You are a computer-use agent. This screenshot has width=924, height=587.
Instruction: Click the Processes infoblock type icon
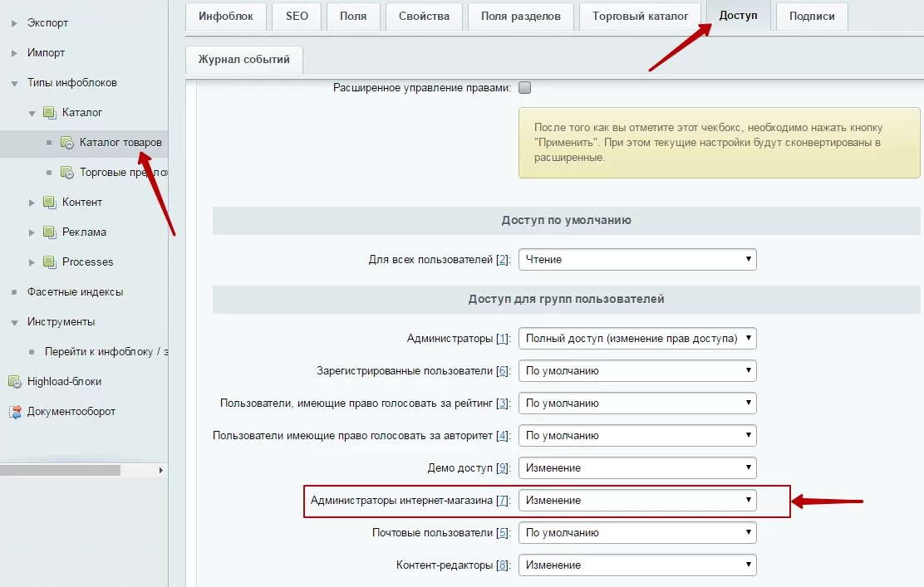coord(50,262)
